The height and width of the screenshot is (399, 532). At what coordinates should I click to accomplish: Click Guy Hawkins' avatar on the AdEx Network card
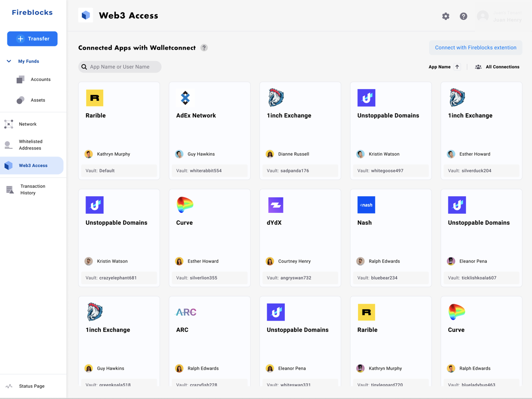[x=179, y=154]
